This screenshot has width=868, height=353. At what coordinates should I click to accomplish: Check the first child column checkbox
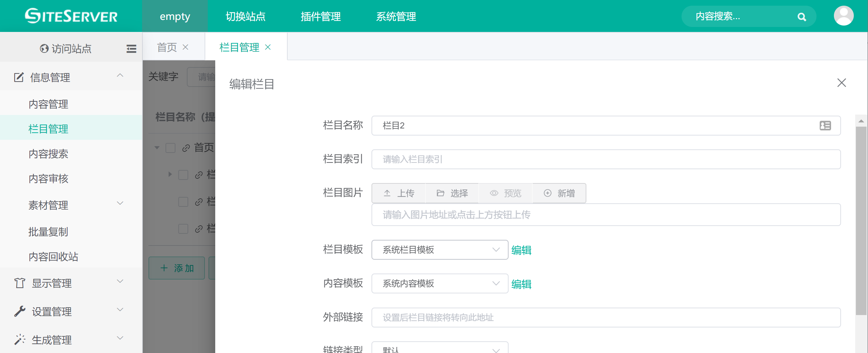(183, 175)
